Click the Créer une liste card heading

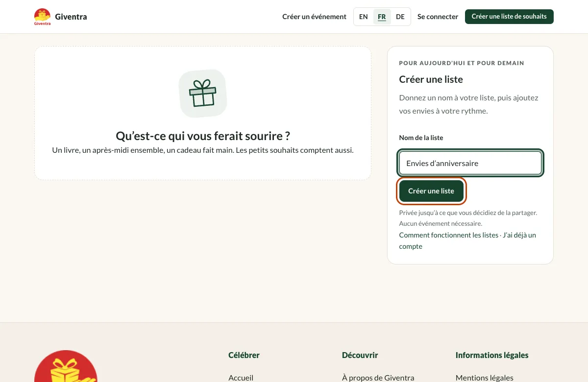431,79
